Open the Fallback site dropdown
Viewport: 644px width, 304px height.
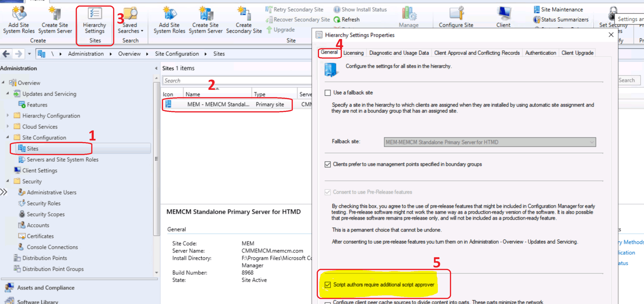pos(592,142)
